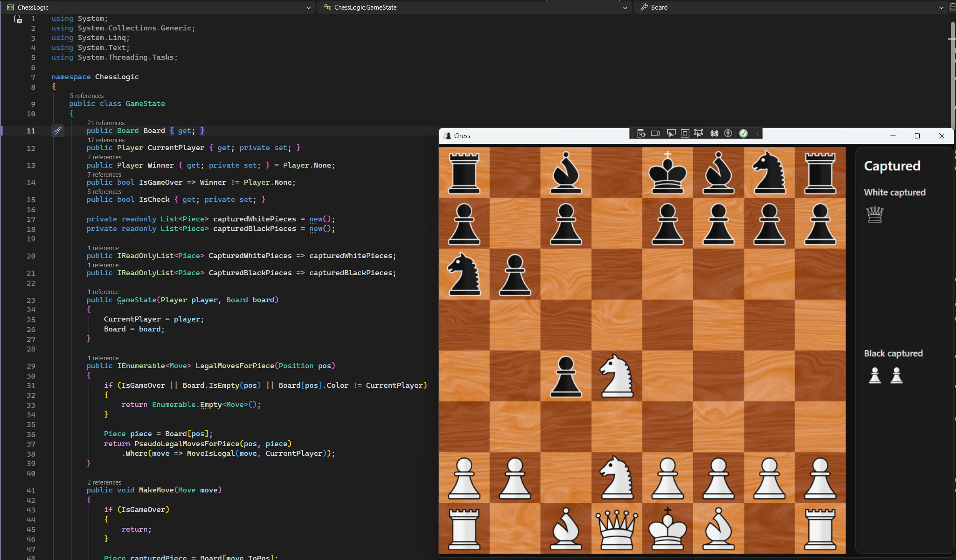Select the black bishop on f8

coord(718,173)
